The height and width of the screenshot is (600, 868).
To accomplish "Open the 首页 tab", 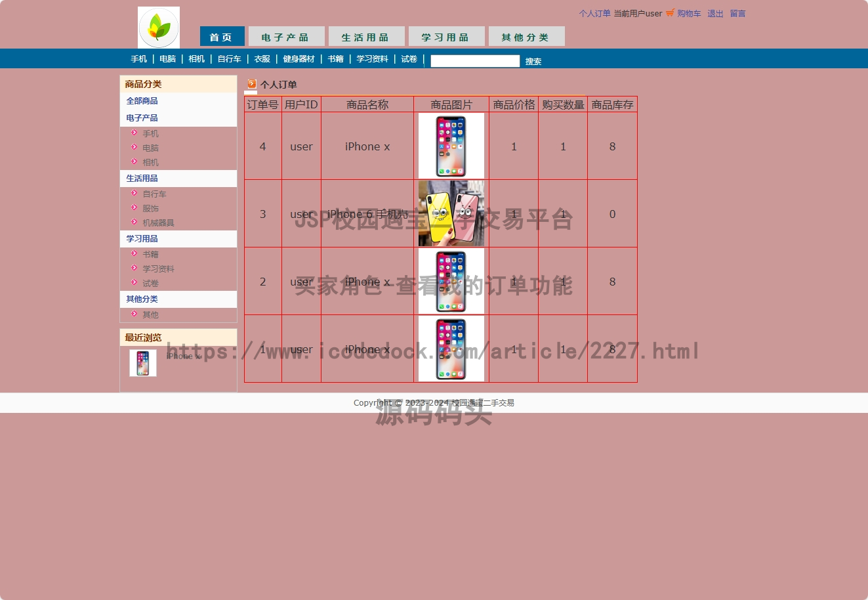I will coord(222,37).
